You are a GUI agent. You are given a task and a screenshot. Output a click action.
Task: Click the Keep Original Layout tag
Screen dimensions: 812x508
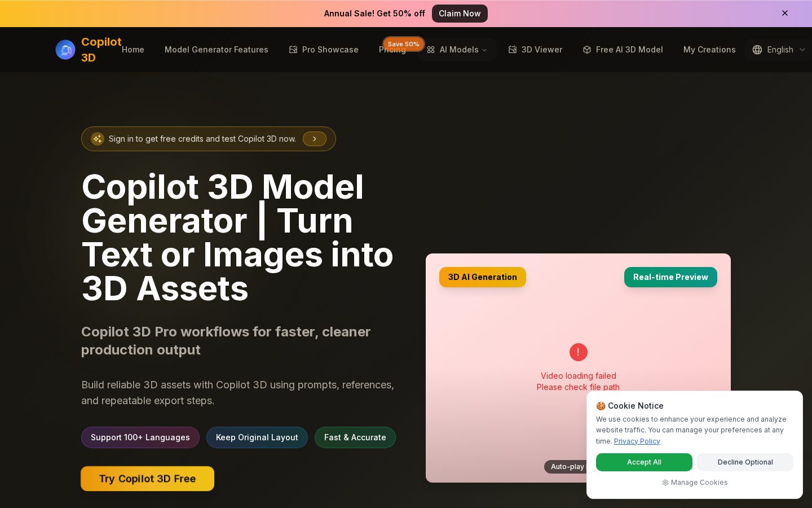[257, 437]
